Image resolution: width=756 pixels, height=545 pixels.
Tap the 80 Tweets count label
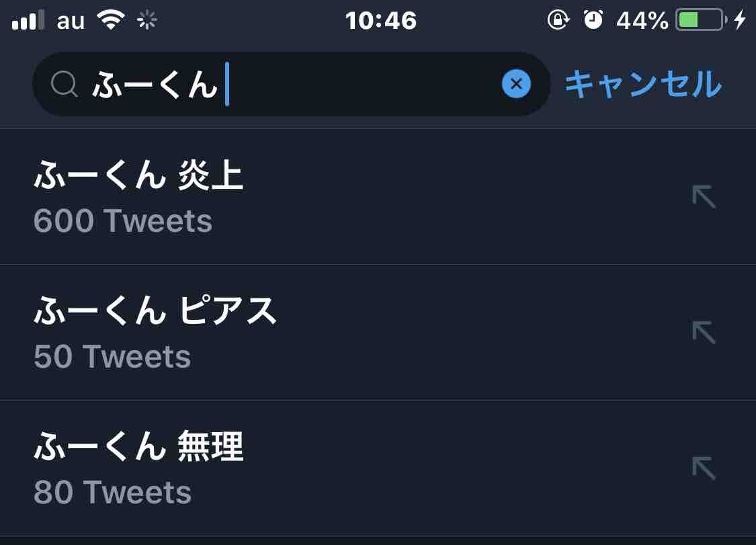(x=112, y=493)
